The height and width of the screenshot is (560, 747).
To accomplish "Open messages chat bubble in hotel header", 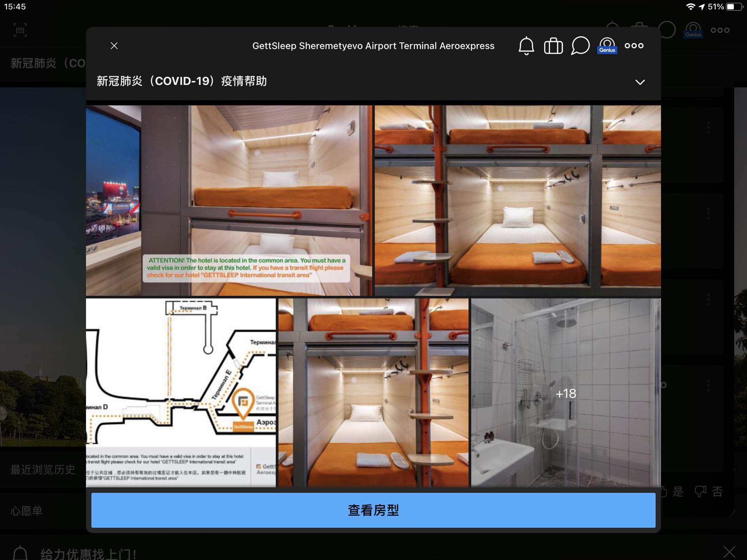I will click(580, 46).
